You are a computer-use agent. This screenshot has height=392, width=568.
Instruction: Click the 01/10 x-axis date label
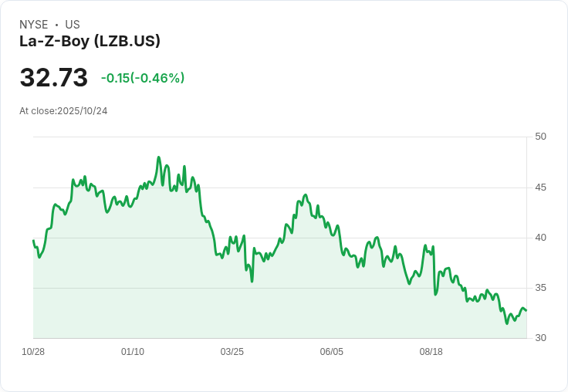coord(133,352)
